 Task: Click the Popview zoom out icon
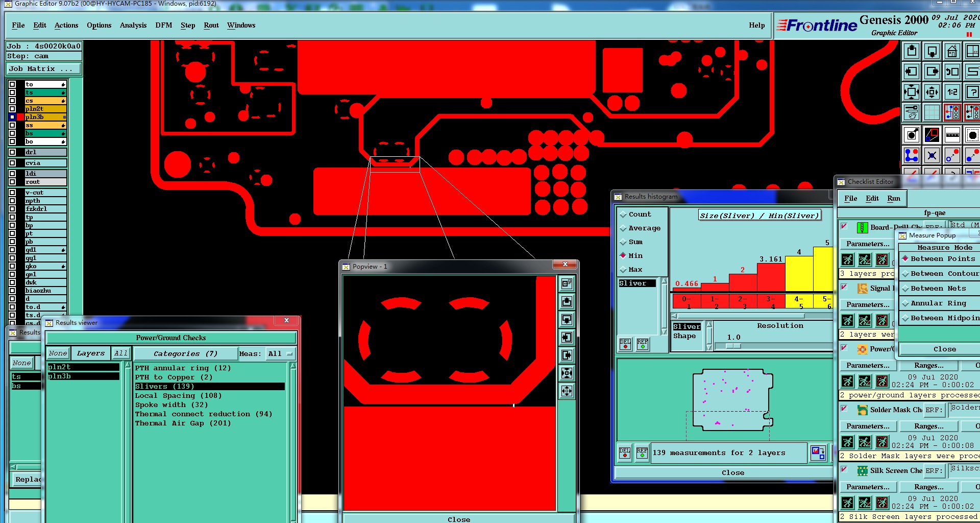567,391
